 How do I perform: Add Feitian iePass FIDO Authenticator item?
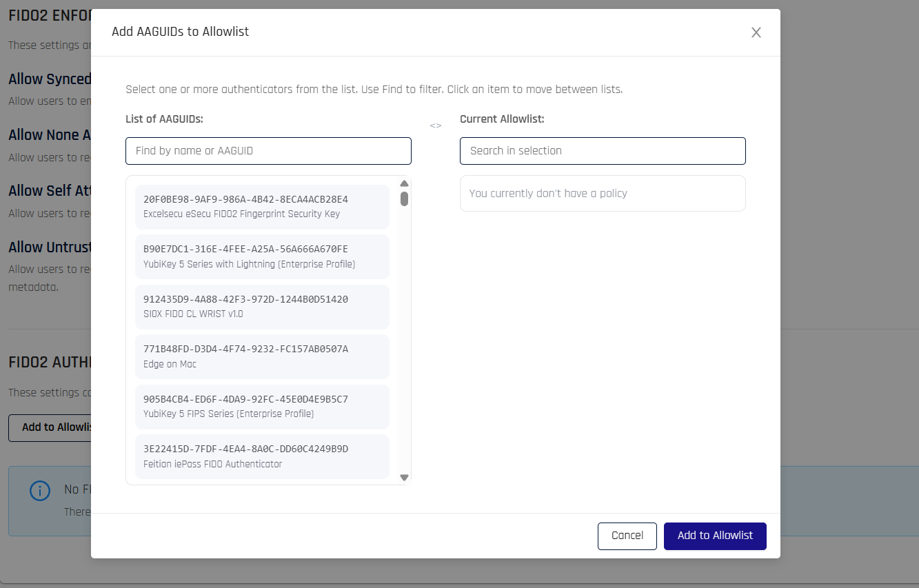coord(262,456)
